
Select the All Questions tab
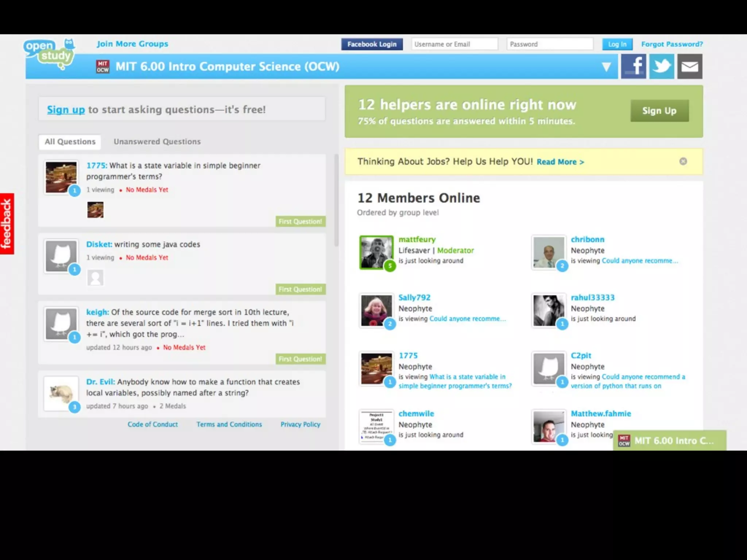click(x=70, y=142)
